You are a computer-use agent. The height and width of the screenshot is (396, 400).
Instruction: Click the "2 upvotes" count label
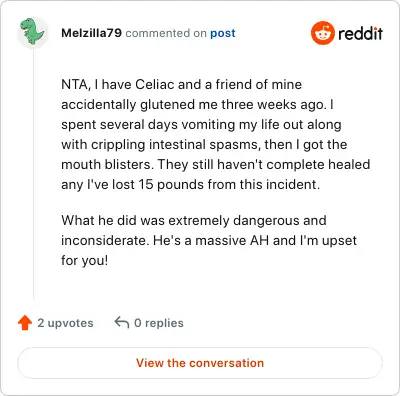(x=65, y=323)
